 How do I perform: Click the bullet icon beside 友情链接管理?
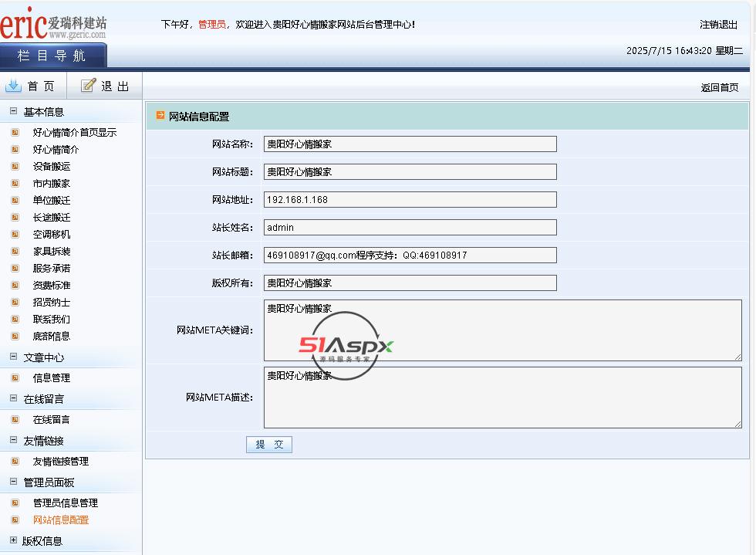pos(15,461)
